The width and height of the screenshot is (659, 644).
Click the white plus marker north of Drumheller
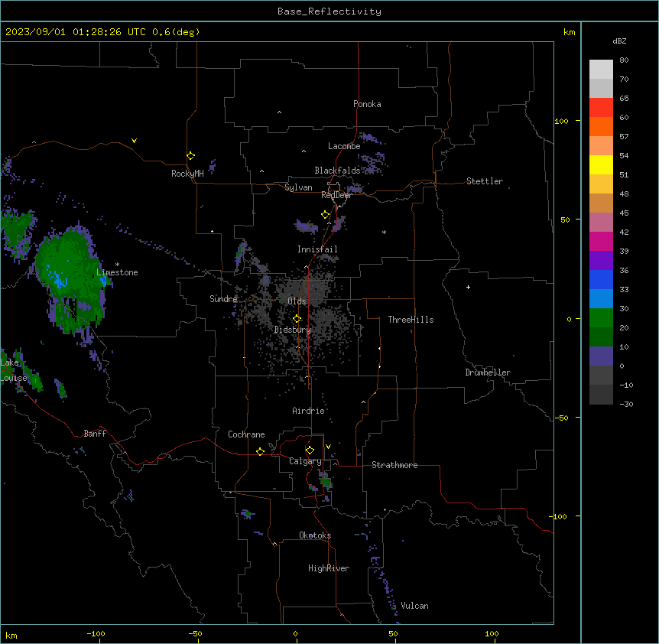[468, 287]
